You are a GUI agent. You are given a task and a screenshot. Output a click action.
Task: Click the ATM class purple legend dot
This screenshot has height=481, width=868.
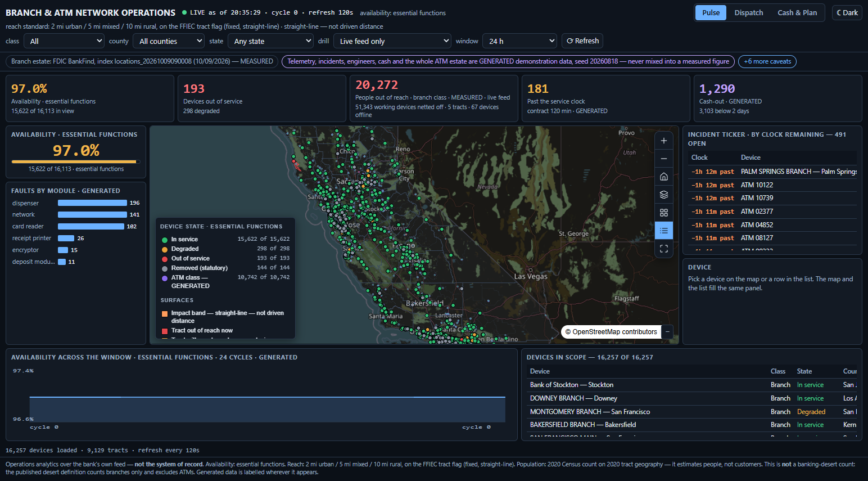pos(165,278)
